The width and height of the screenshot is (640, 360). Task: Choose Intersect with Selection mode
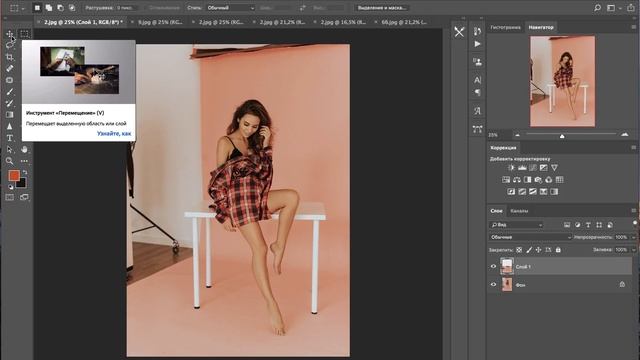click(72, 8)
